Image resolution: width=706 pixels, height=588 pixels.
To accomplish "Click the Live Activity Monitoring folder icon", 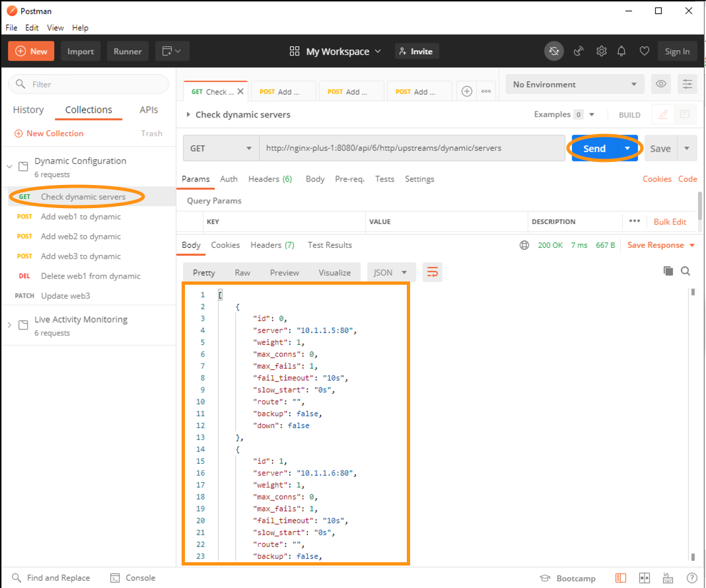I will click(x=23, y=325).
